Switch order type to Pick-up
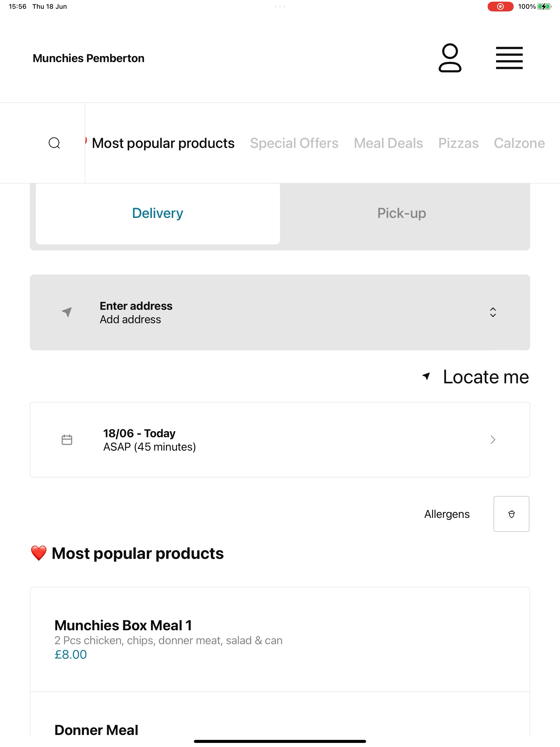The image size is (560, 747). click(x=402, y=213)
